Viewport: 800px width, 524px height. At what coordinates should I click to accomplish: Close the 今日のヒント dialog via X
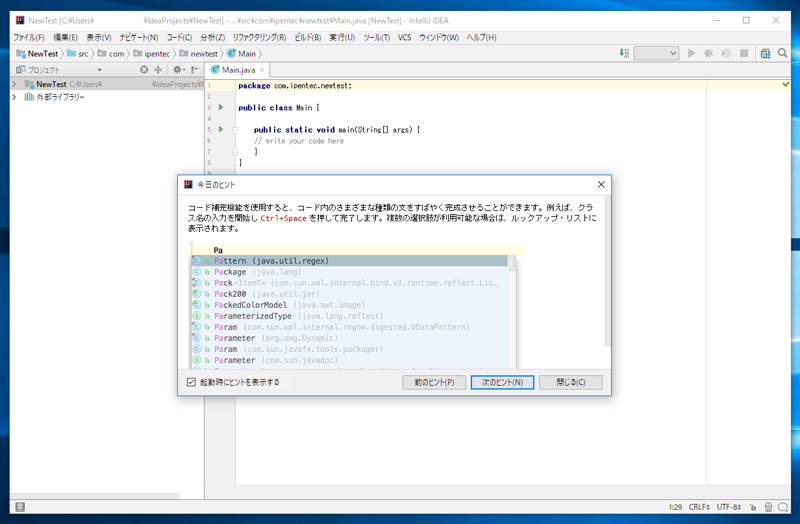coord(601,185)
